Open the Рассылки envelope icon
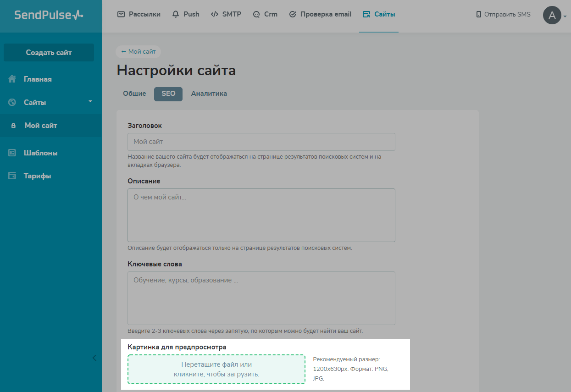 click(x=121, y=14)
